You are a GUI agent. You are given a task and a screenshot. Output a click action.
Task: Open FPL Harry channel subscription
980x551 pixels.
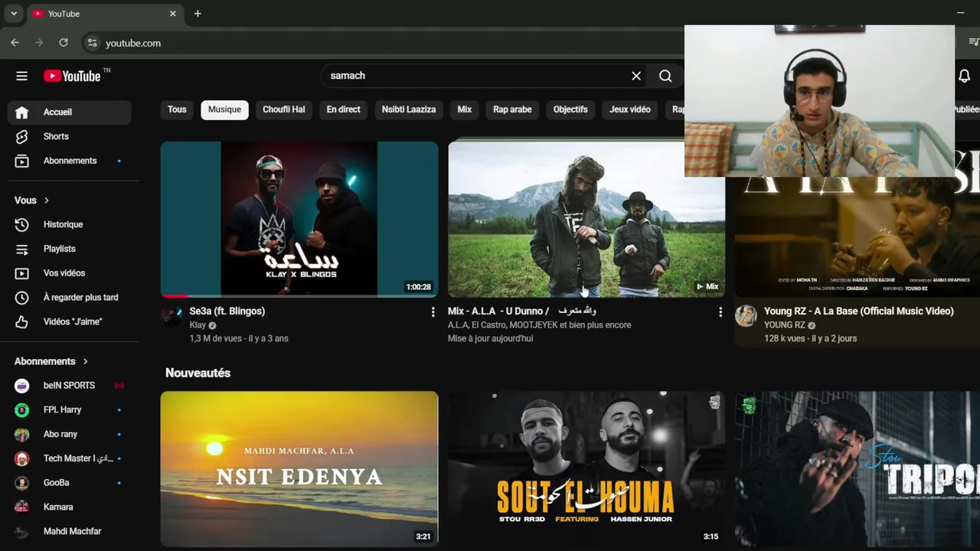(70, 410)
